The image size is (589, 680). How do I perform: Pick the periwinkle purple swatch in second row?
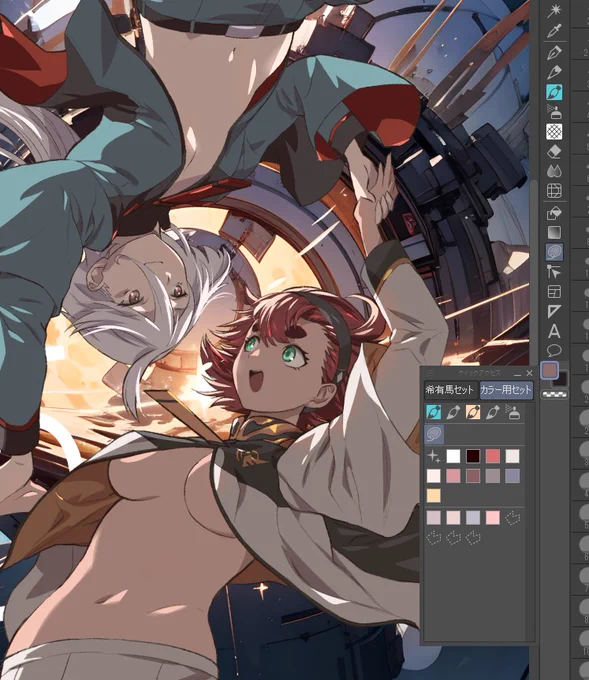tap(512, 476)
